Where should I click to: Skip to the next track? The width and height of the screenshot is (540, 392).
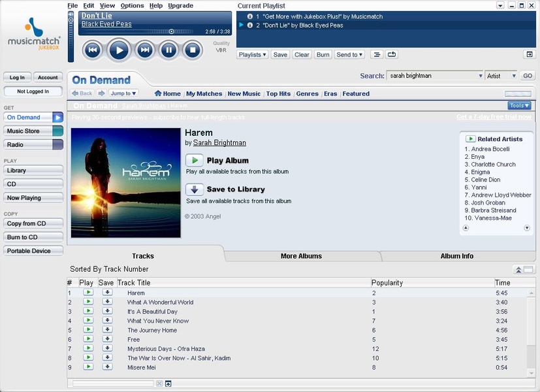point(145,50)
